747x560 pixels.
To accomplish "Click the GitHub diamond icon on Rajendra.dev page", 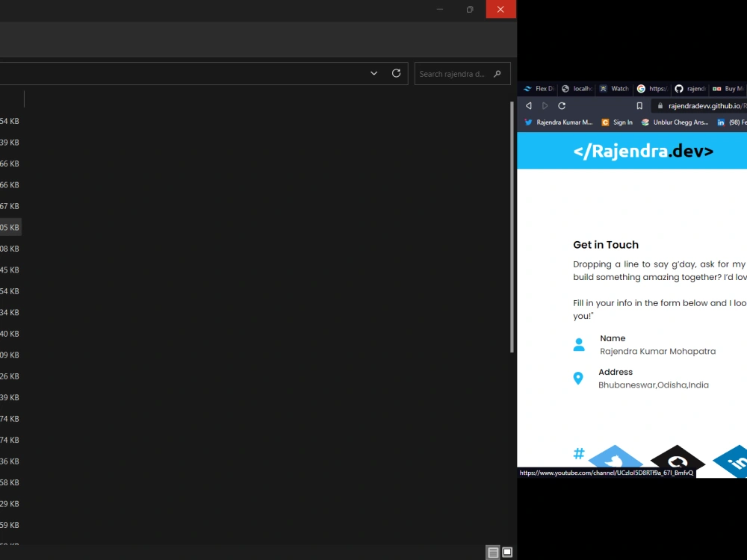I will click(x=677, y=460).
